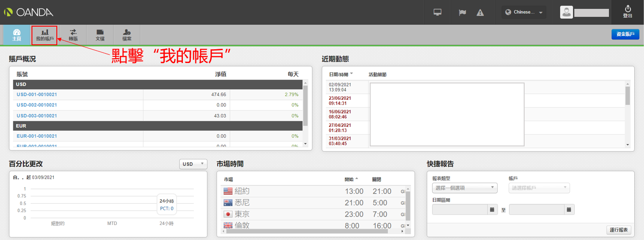The image size is (644, 240).
Task: Click the 悉尼 market row flag
Action: coord(228,203)
